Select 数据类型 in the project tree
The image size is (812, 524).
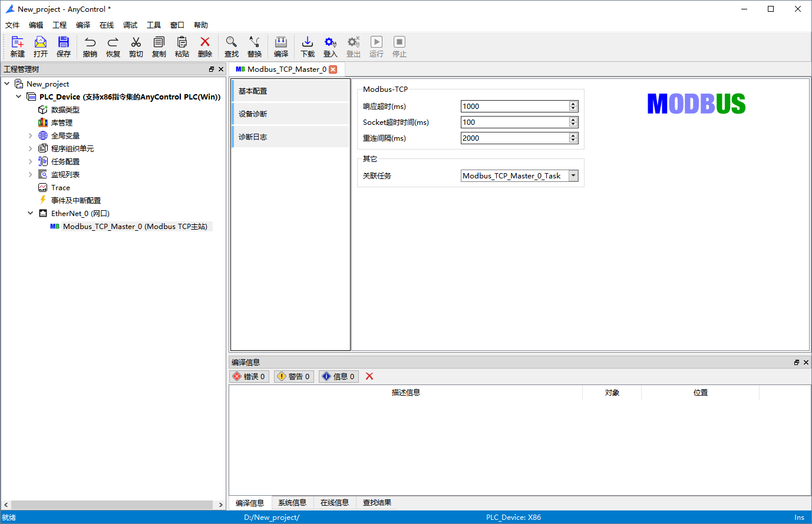pyautogui.click(x=65, y=110)
